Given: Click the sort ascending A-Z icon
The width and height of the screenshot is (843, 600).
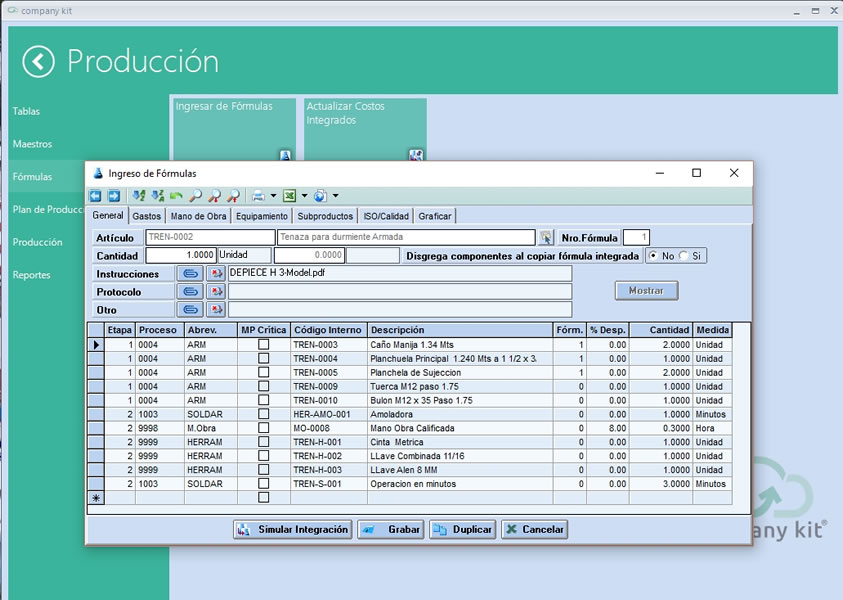Looking at the screenshot, I should [x=139, y=196].
